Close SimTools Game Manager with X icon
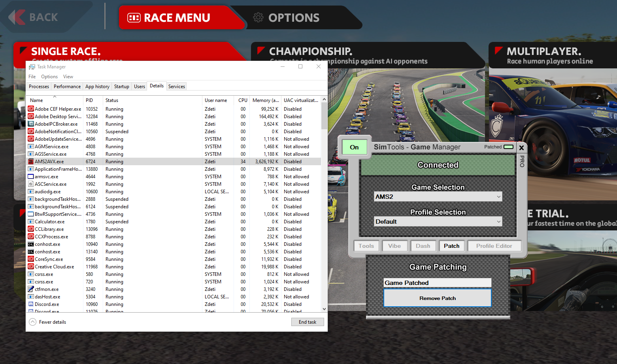Viewport: 617px width, 364px height. point(521,148)
